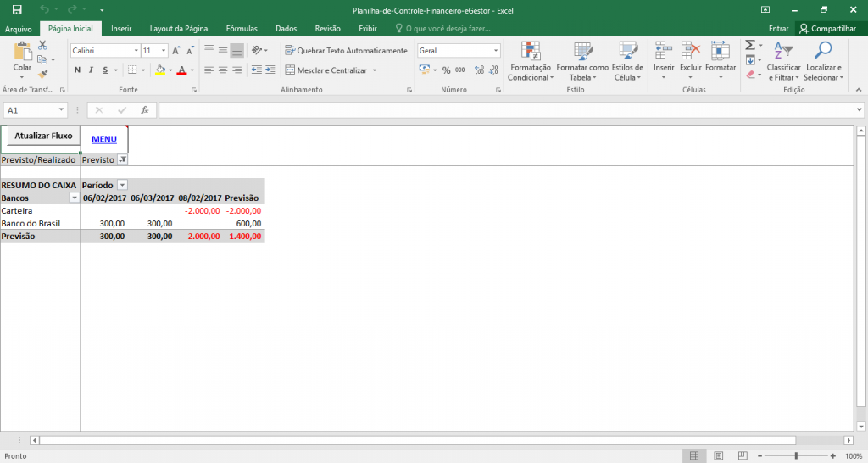The width and height of the screenshot is (868, 463).
Task: Click the Name Box showing A1
Action: click(36, 110)
